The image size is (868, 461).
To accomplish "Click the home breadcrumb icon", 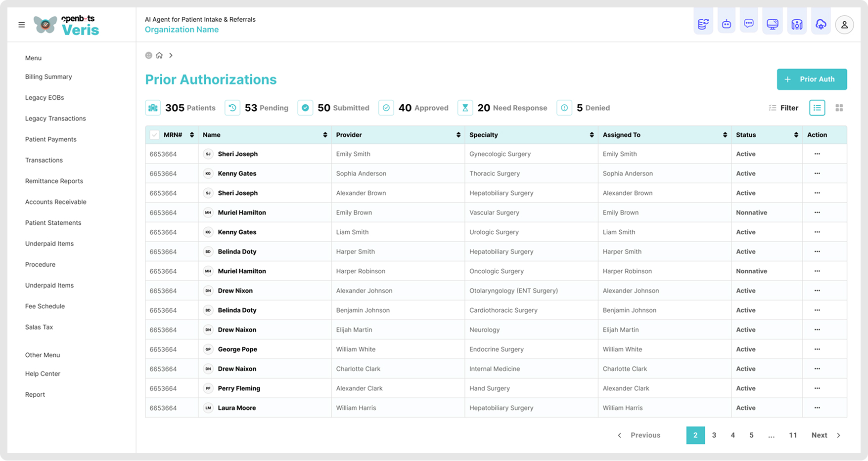I will [x=159, y=55].
